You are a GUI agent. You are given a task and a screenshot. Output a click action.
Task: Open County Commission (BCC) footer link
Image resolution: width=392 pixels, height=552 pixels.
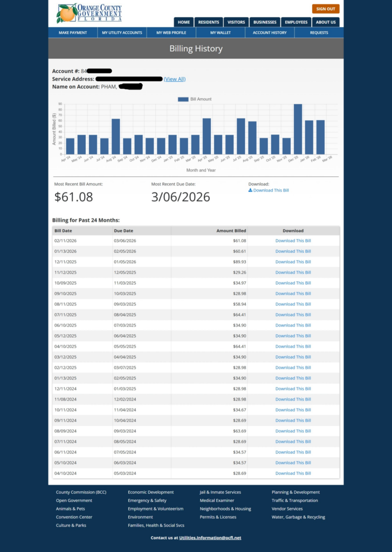81,492
